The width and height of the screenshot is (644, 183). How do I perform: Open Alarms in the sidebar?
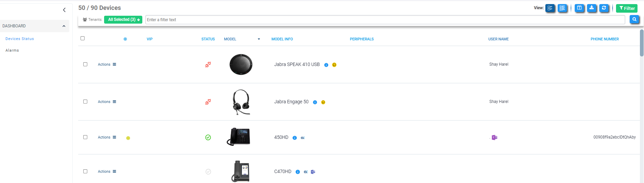click(x=12, y=50)
